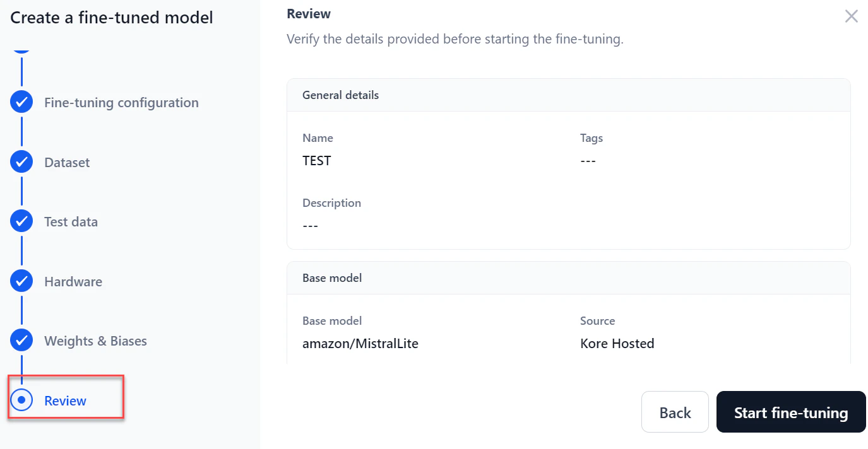Open the Dataset step in the sidebar

point(66,161)
